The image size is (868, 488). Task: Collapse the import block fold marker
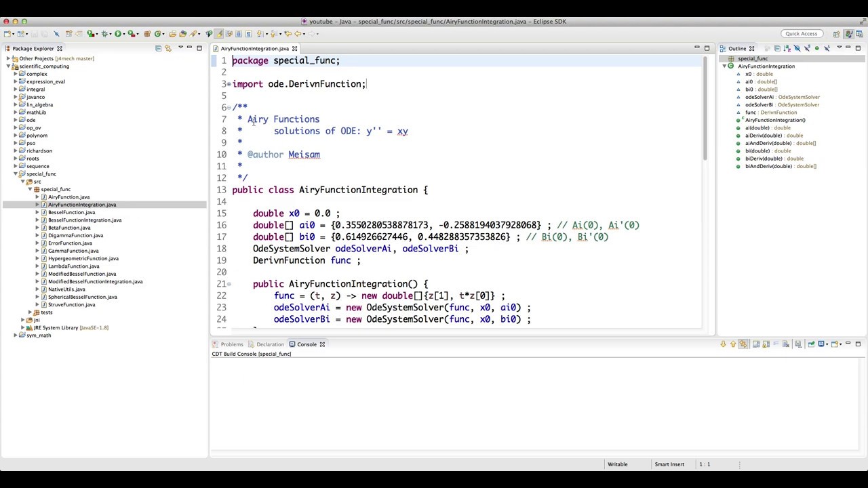click(229, 84)
